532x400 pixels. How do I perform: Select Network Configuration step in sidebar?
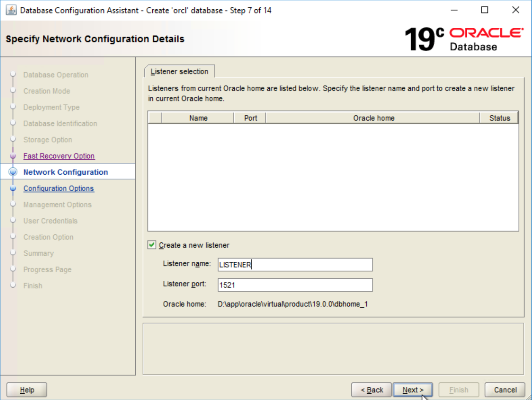[x=66, y=172]
